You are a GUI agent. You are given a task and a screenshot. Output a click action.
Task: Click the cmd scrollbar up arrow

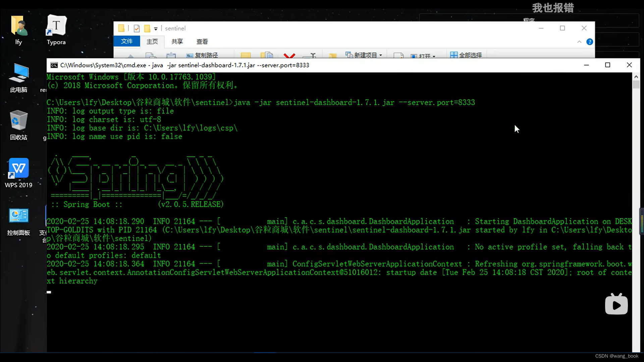636,77
